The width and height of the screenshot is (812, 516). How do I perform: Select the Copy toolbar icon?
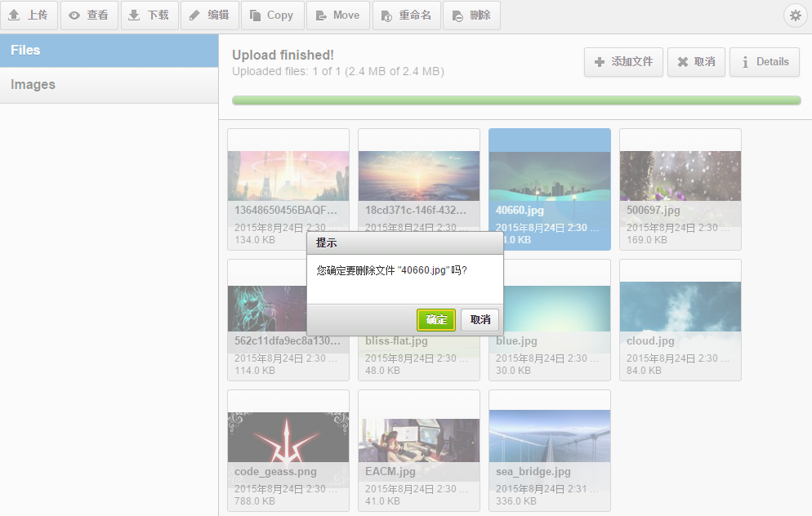point(272,15)
